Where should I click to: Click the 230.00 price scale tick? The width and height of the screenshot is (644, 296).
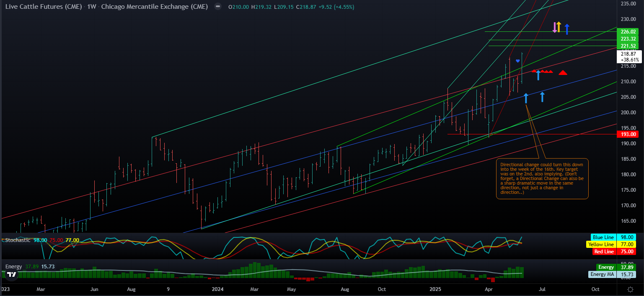[x=628, y=19]
